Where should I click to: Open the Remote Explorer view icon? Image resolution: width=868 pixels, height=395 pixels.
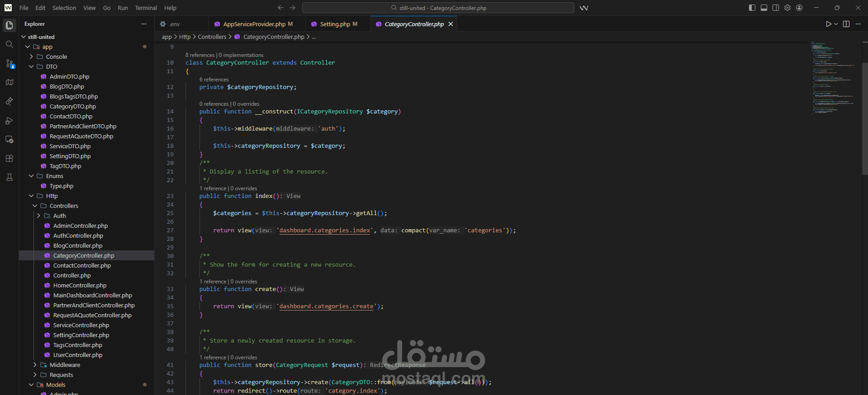(9, 139)
